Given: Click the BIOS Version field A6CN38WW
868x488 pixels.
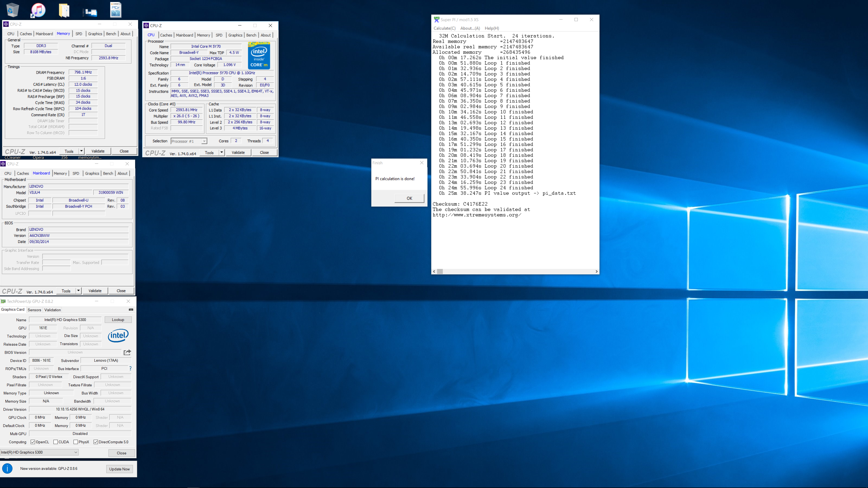Looking at the screenshot, I should pos(78,235).
